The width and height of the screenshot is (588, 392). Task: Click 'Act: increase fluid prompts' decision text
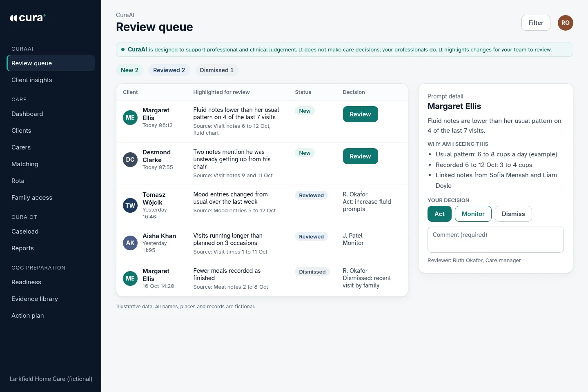pos(367,205)
